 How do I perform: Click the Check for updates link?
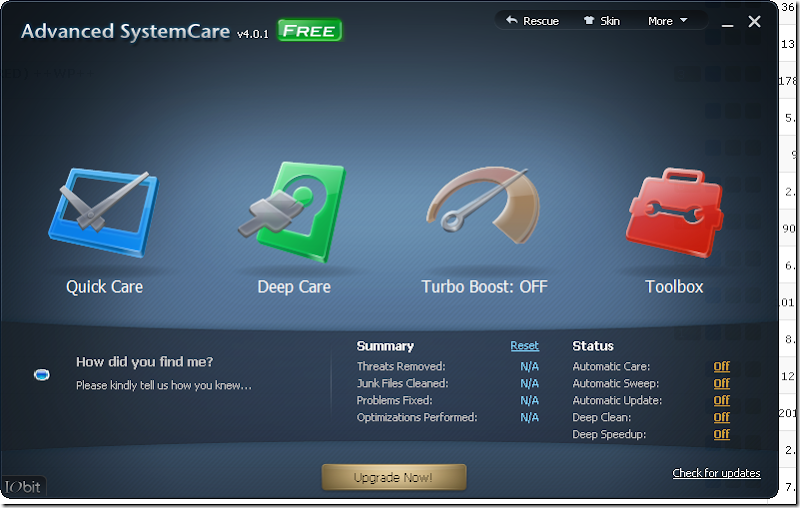pyautogui.click(x=716, y=473)
